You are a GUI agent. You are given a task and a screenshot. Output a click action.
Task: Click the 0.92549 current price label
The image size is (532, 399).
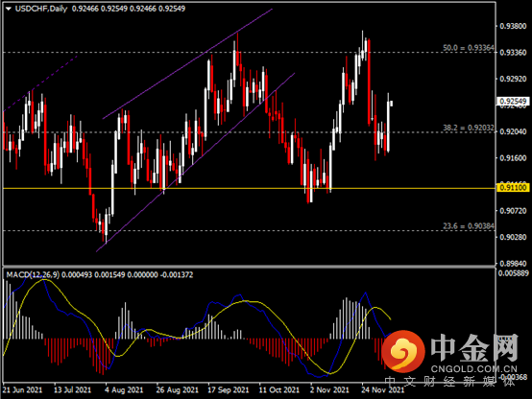pos(513,101)
